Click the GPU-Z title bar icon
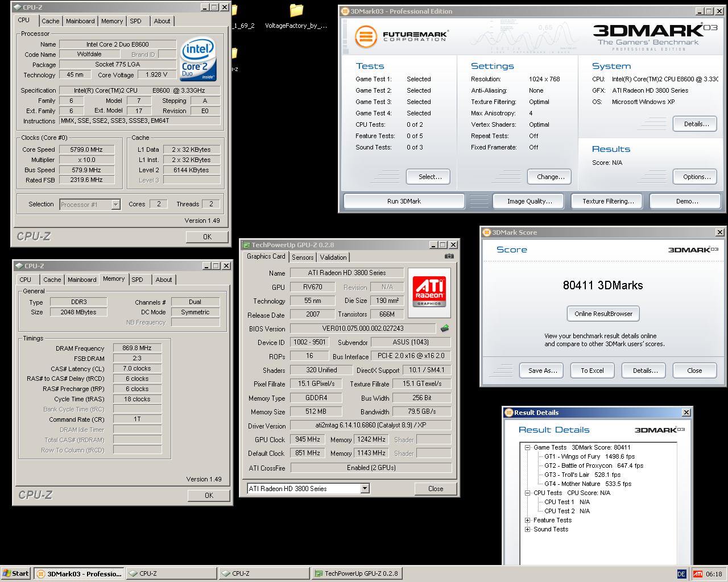The height and width of the screenshot is (582, 728). pyautogui.click(x=246, y=245)
